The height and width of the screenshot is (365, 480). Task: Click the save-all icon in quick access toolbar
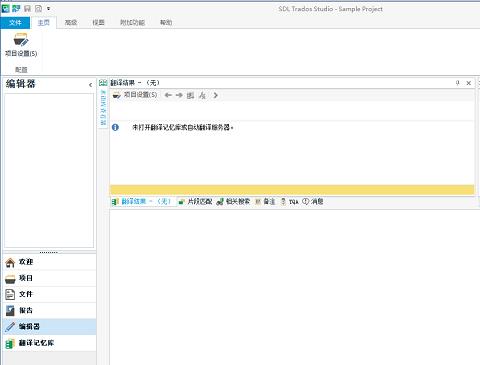[x=38, y=9]
